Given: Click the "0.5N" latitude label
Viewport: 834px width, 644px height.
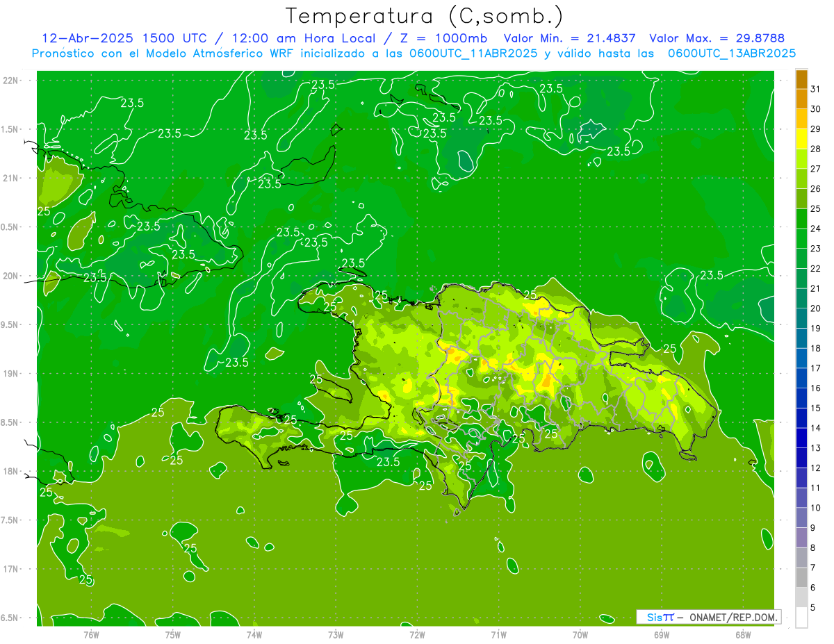Looking at the screenshot, I should point(10,227).
